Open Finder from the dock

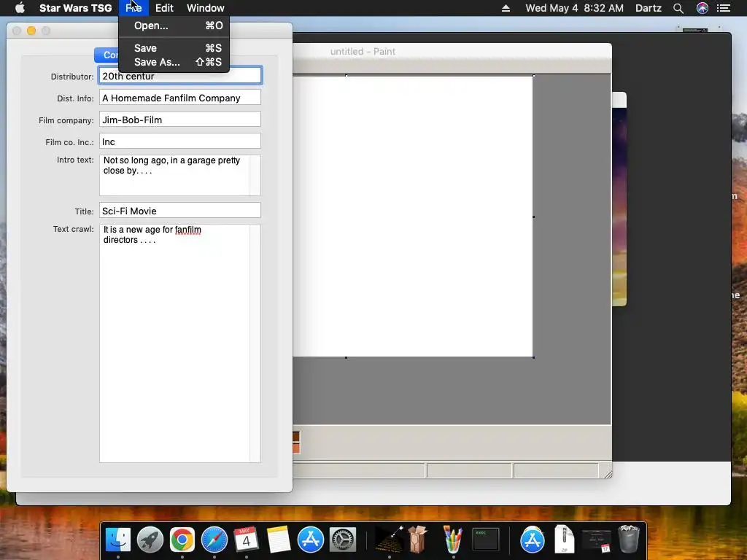pos(117,540)
